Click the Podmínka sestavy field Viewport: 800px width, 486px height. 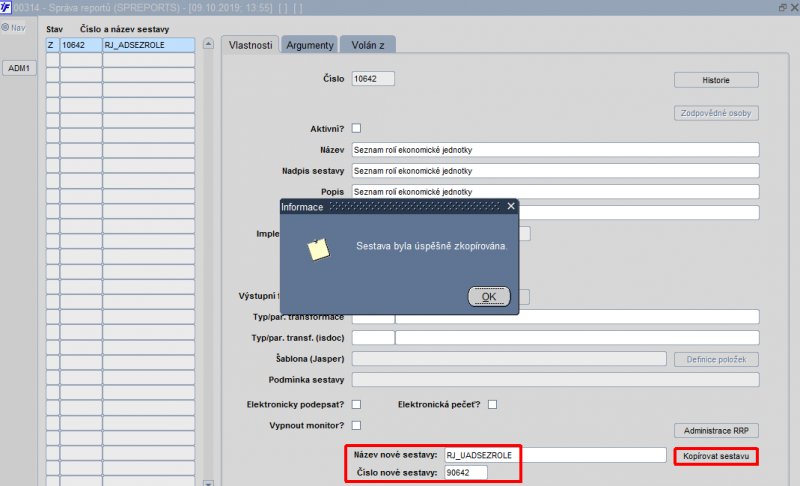[x=555, y=380]
